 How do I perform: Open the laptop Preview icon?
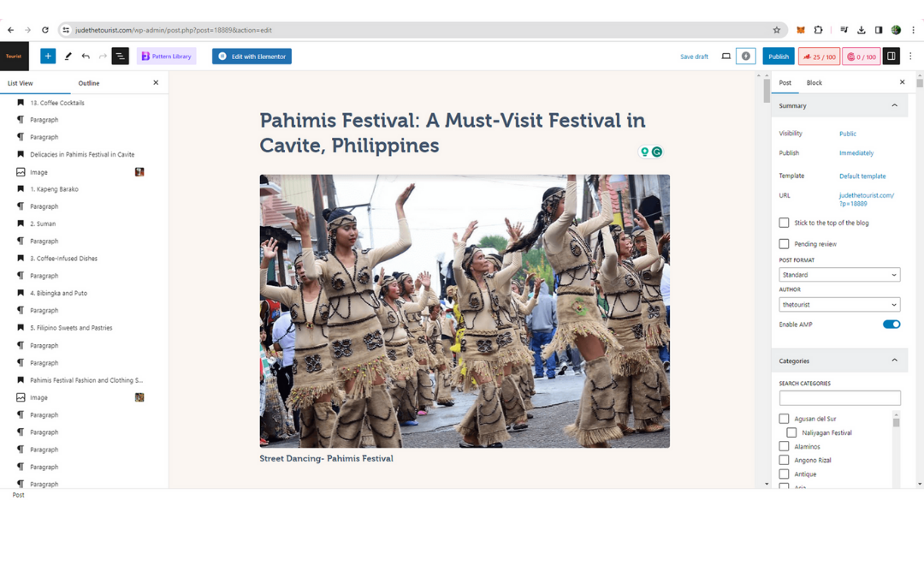726,56
